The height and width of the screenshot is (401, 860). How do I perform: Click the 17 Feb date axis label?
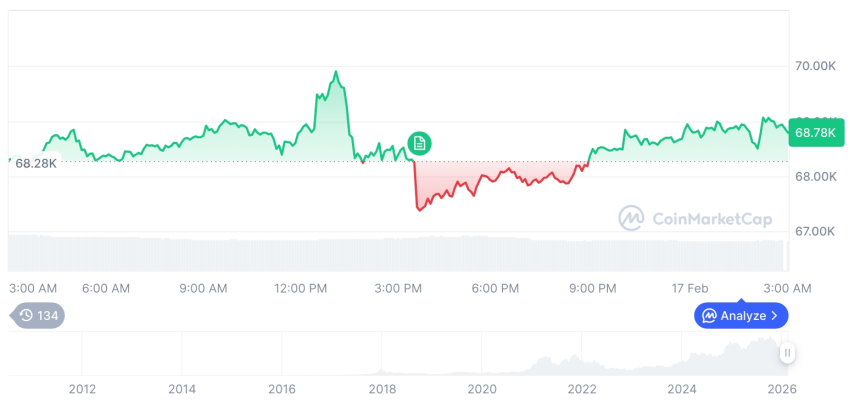[x=690, y=288]
